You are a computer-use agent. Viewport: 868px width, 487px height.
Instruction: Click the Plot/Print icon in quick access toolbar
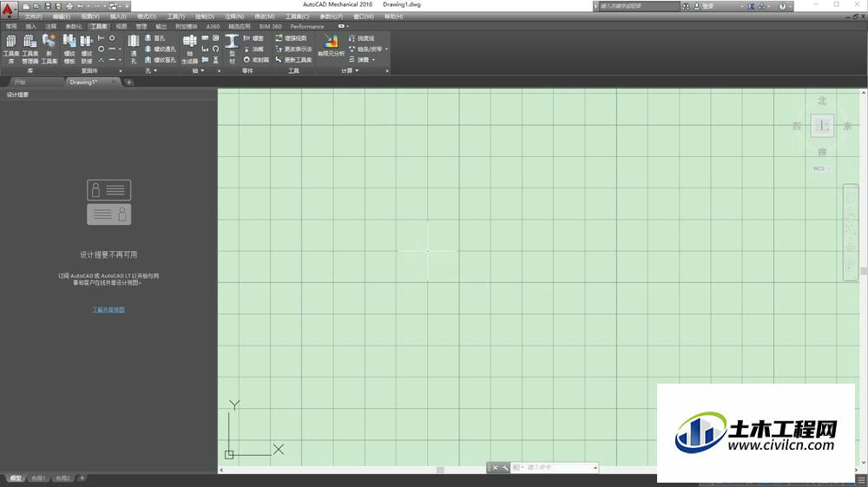coord(69,6)
